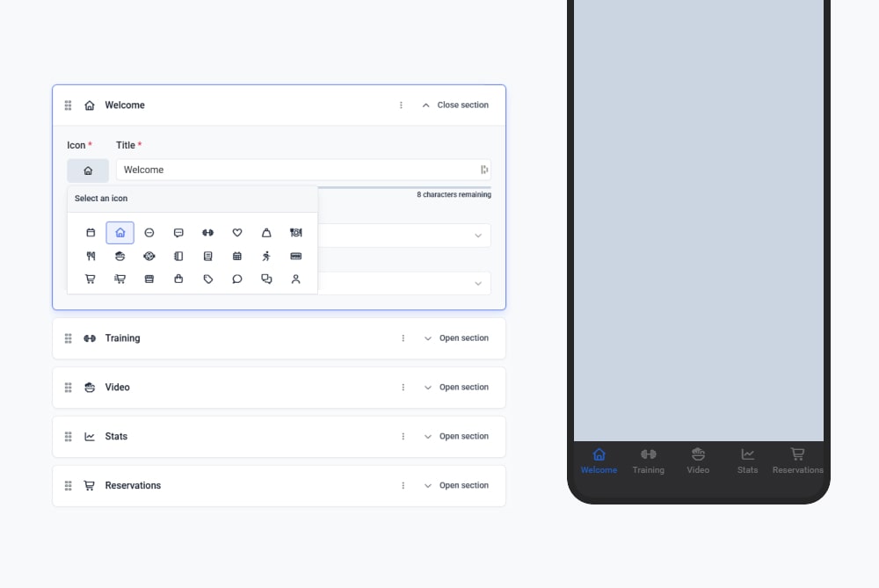The height and width of the screenshot is (588, 879).
Task: Expand the Video section
Action: pyautogui.click(x=456, y=388)
